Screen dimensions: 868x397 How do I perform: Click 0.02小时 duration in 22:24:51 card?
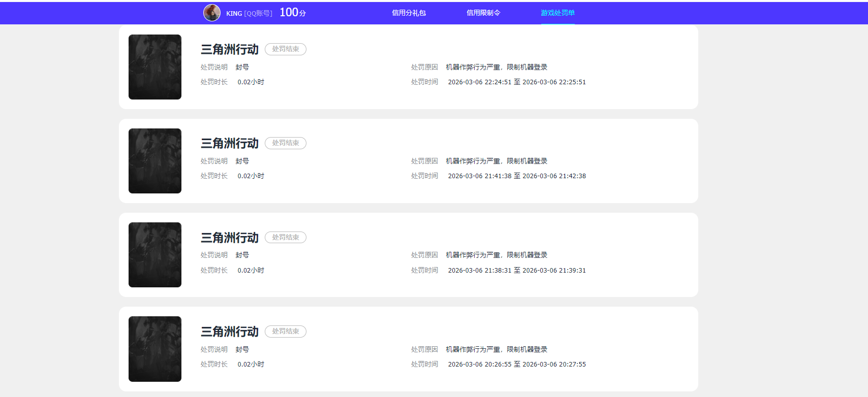(251, 82)
